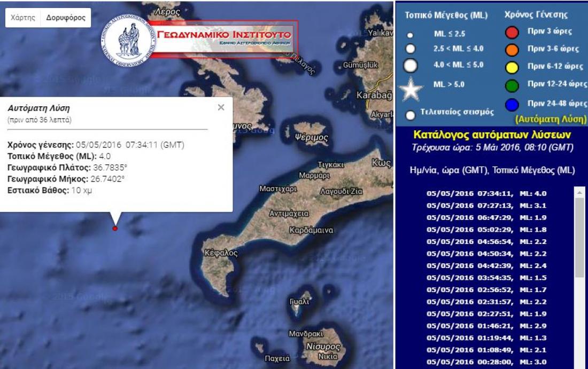Click the red earthquake epicenter marker

pos(115,229)
